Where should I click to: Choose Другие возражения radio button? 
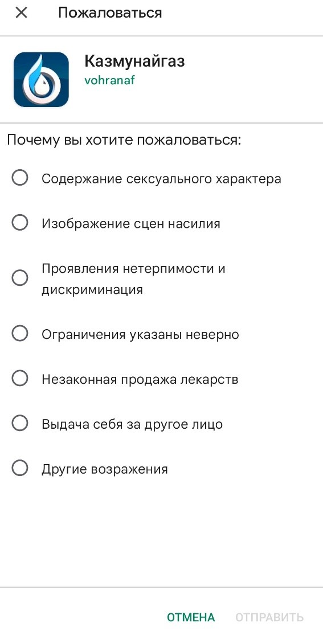pyautogui.click(x=20, y=468)
